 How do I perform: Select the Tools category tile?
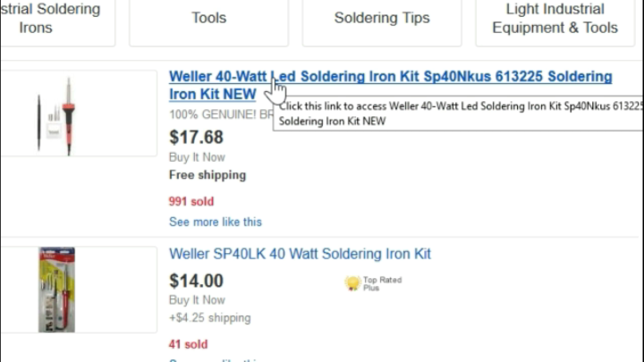click(x=208, y=18)
